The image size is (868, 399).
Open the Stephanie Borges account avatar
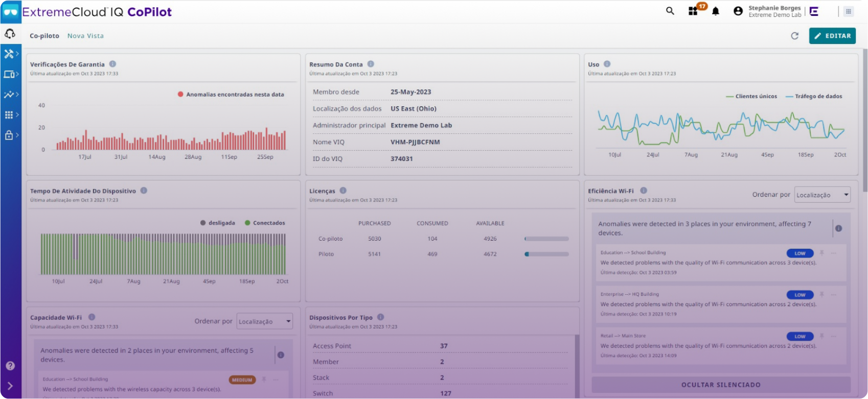(738, 11)
